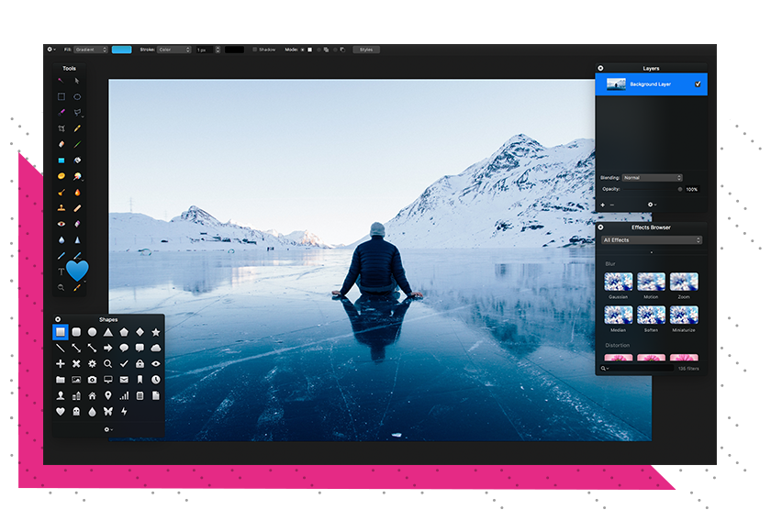This screenshot has width=771, height=532.
Task: Expand the All Effects category dropdown
Action: coord(652,240)
